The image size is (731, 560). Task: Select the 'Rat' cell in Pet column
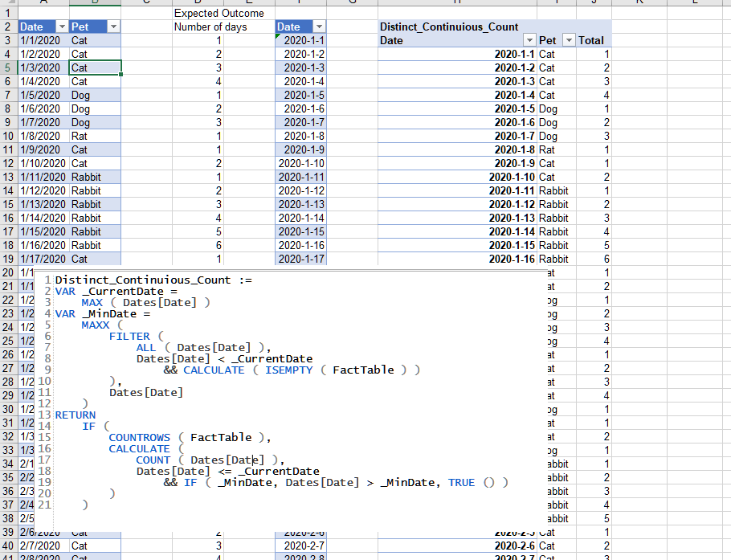(x=95, y=136)
